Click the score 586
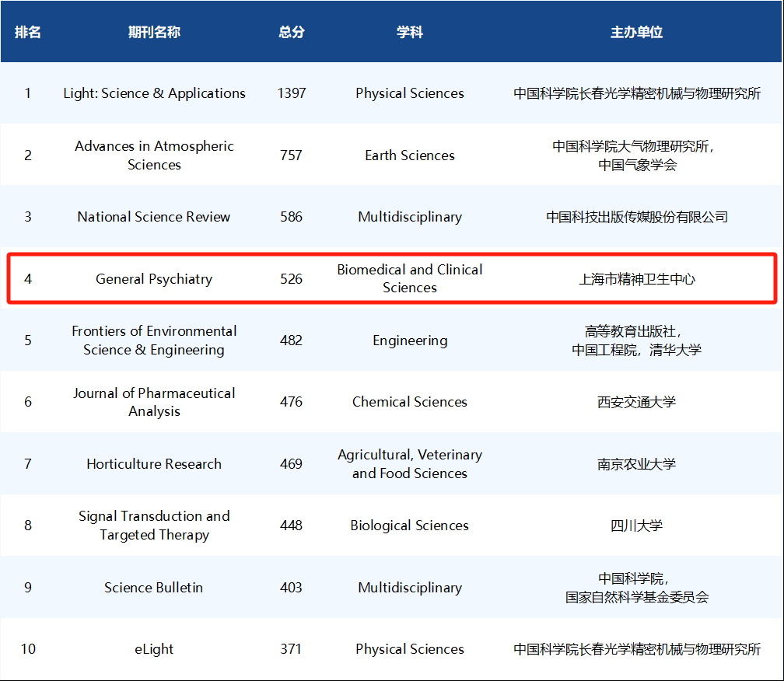This screenshot has height=681, width=784. (x=291, y=217)
